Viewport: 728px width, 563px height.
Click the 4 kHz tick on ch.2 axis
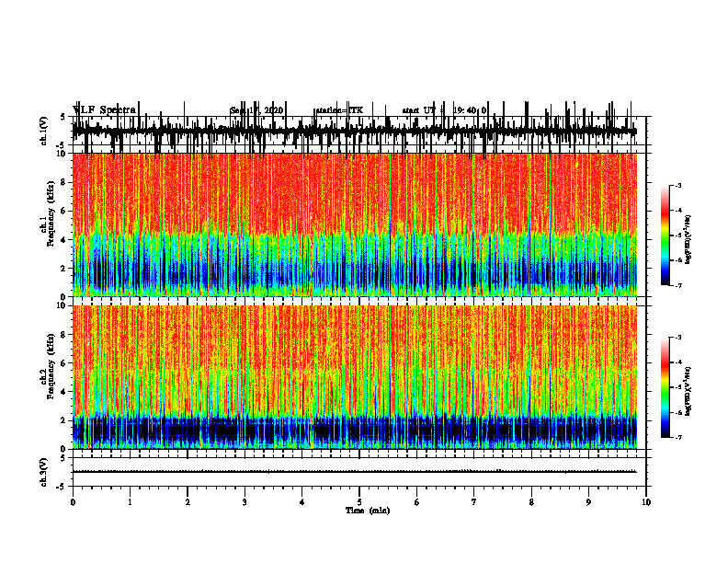pos(64,392)
